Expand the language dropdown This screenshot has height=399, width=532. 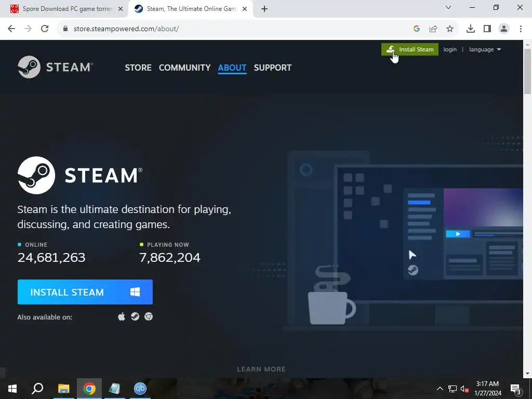485,49
